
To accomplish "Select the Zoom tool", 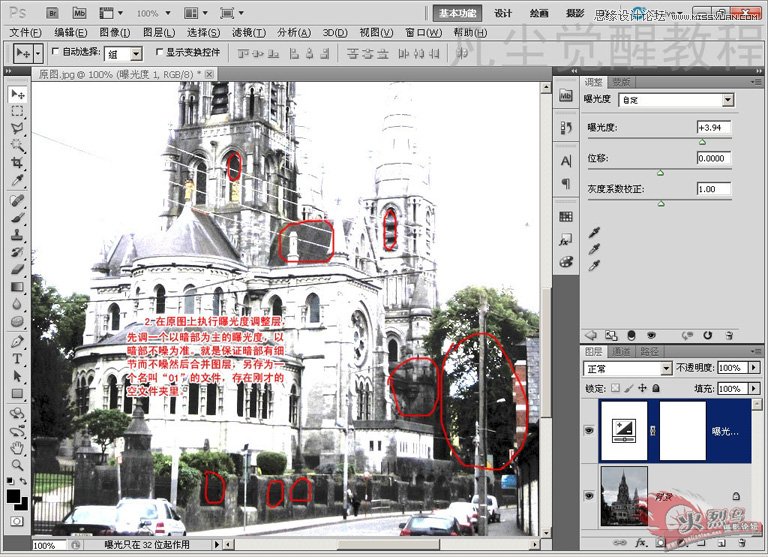I will pos(18,464).
